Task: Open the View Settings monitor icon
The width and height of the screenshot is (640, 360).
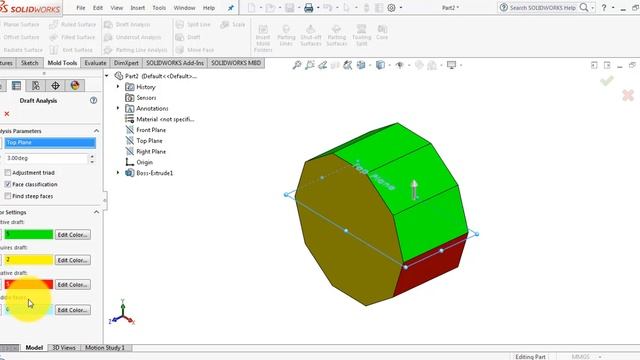Action: [451, 65]
